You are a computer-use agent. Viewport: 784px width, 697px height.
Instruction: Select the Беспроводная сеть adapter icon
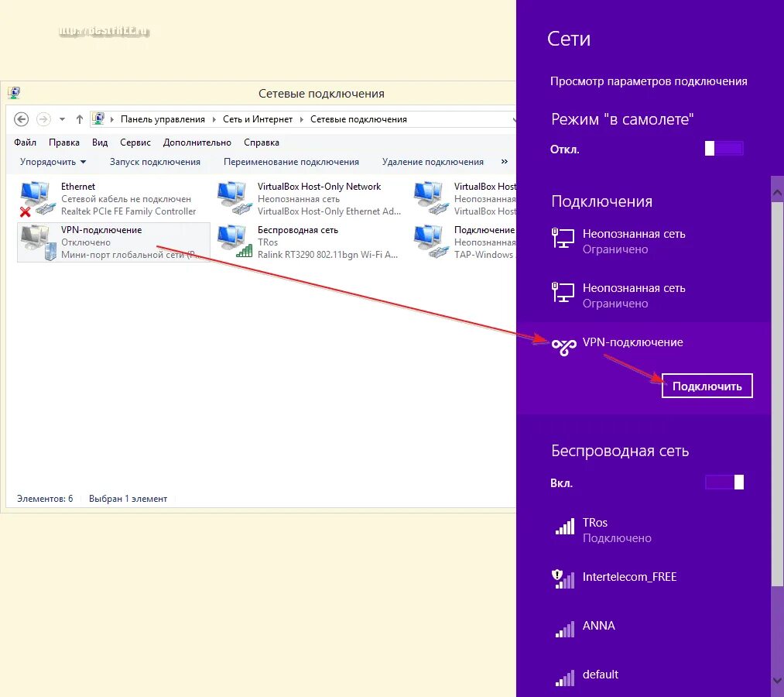234,242
